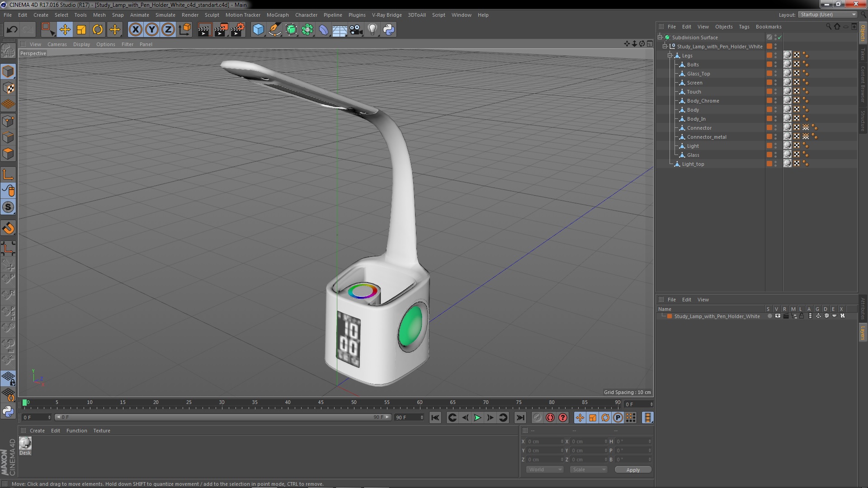Click the timeline range slider bar
The height and width of the screenshot is (488, 868).
[x=223, y=418]
